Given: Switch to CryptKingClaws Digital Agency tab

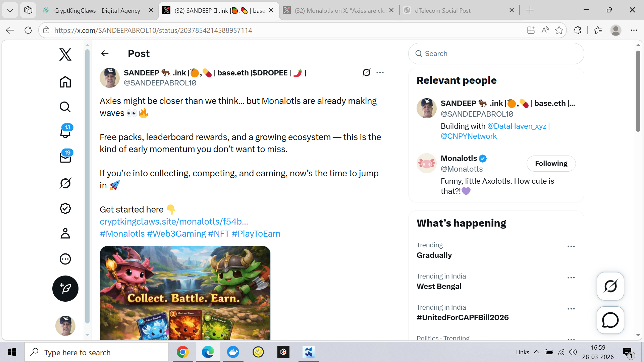Looking at the screenshot, I should [97, 10].
